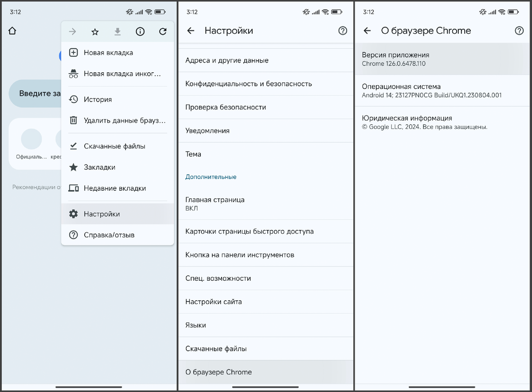532x392 pixels.
Task: Open Главная страница setting
Action: point(266,204)
